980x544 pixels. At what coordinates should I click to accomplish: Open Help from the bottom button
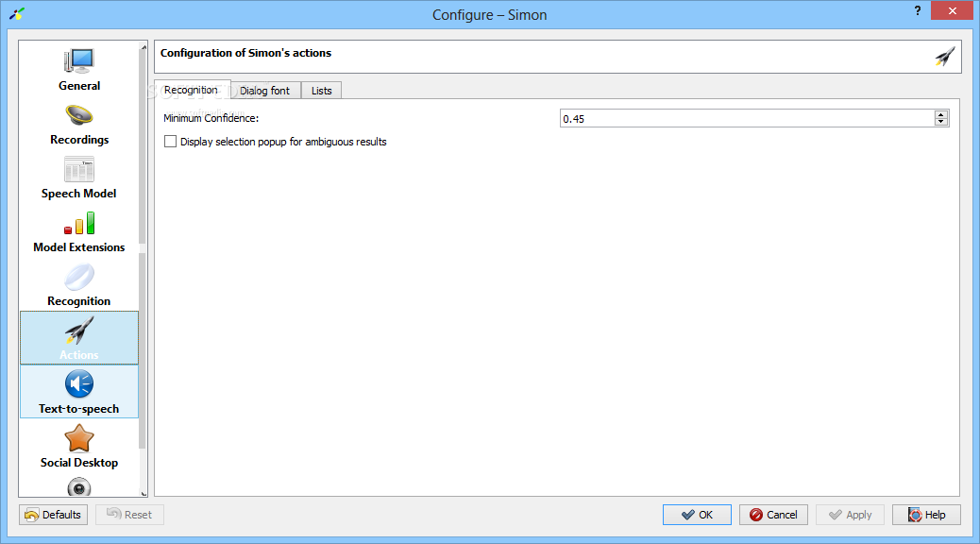[x=926, y=515]
